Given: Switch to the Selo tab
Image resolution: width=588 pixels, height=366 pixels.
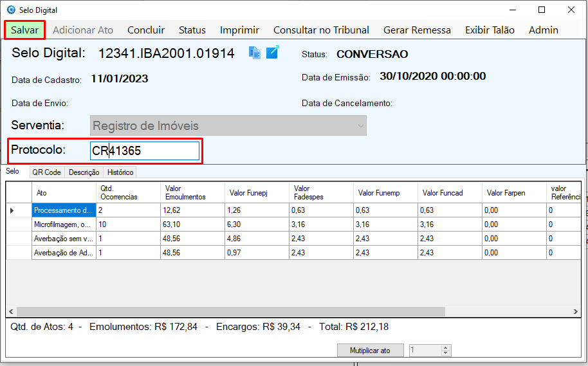Looking at the screenshot, I should tap(12, 171).
